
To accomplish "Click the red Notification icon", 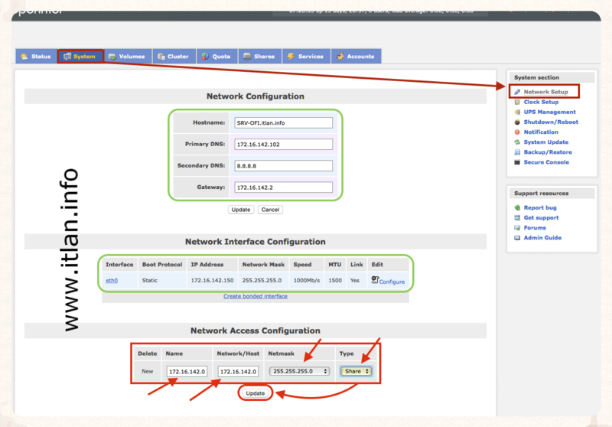I will (516, 132).
